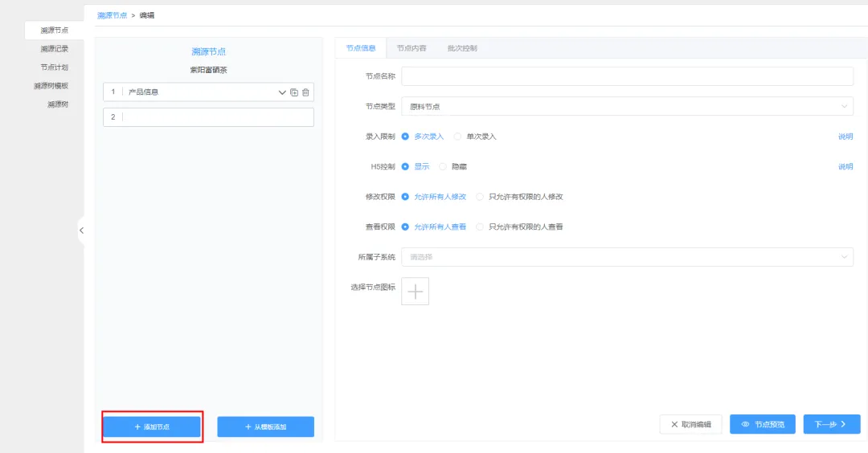This screenshot has height=453, width=868.
Task: Select the 产品信息 node row
Action: tap(209, 92)
